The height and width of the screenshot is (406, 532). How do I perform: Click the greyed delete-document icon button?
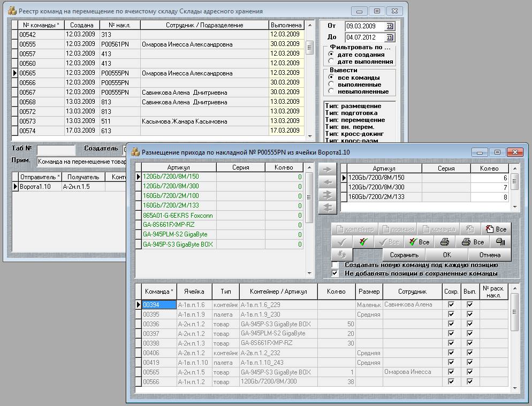(470, 229)
